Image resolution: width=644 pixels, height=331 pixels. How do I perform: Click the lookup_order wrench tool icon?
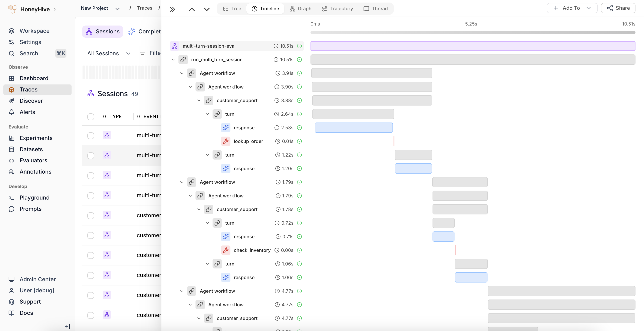tap(226, 141)
